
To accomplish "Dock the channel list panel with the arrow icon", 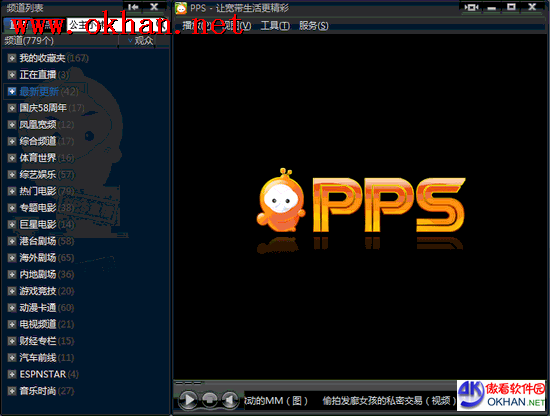I will tap(133, 7).
